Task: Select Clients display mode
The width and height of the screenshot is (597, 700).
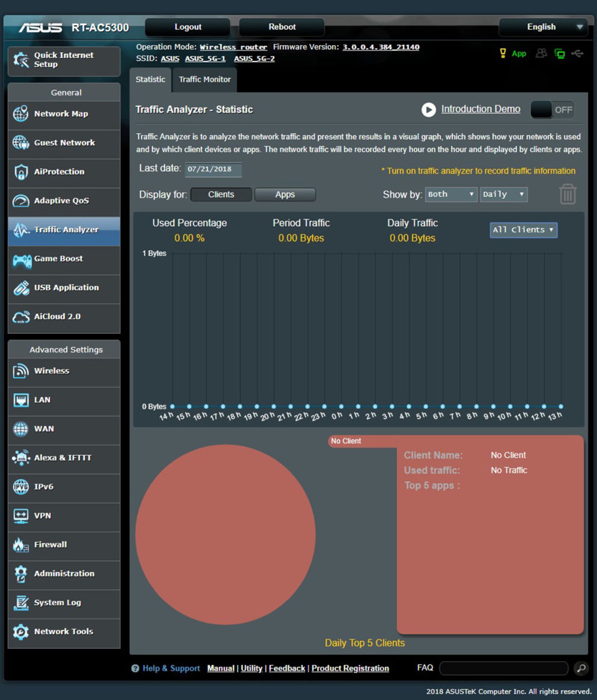Action: 221,195
